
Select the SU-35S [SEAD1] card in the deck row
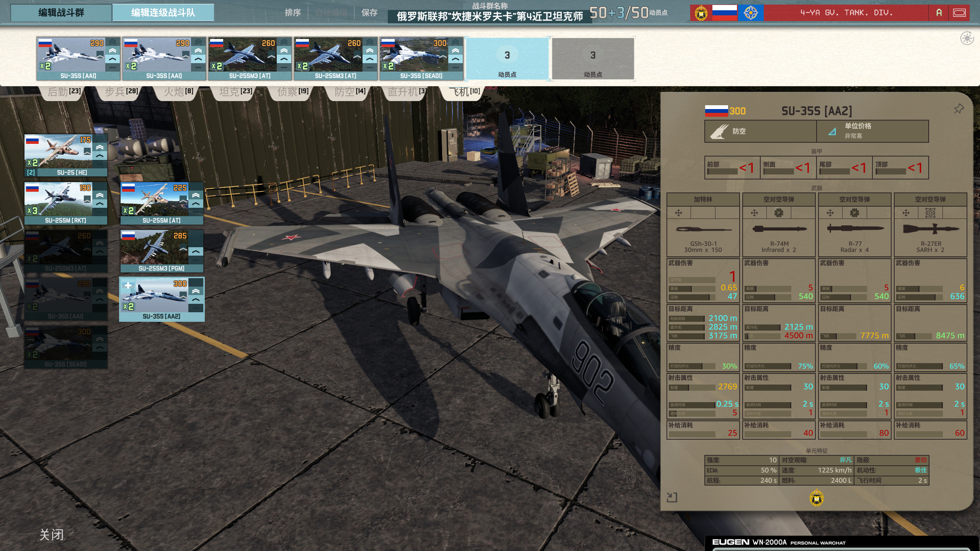click(421, 59)
